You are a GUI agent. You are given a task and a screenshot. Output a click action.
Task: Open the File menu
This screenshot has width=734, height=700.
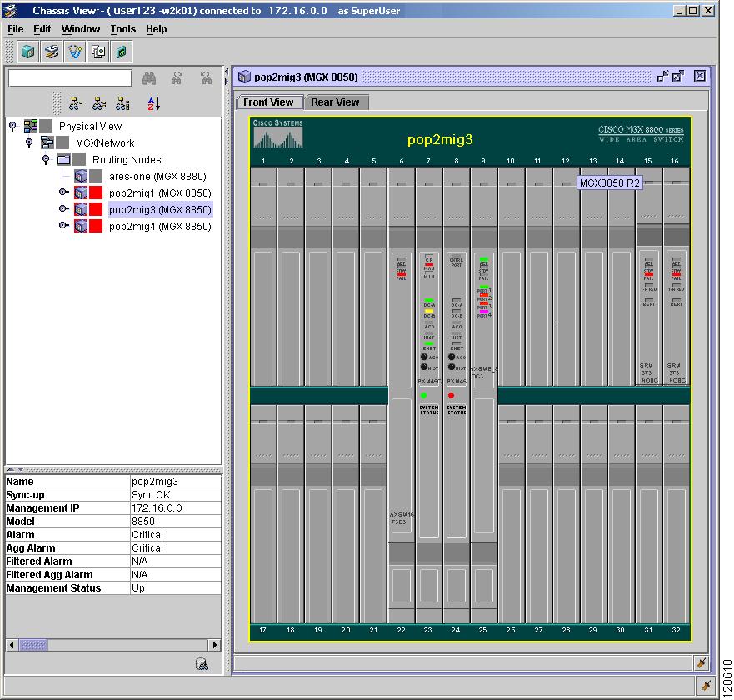click(x=16, y=29)
